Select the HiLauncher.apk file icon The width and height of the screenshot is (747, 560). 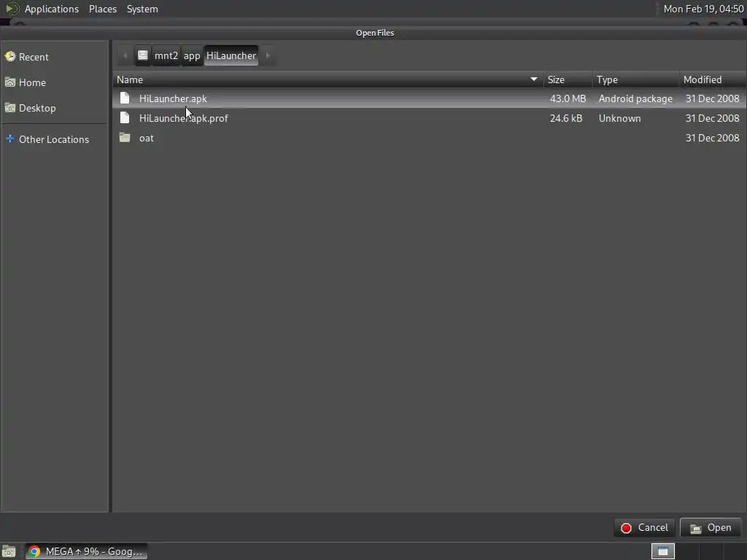[x=125, y=98]
